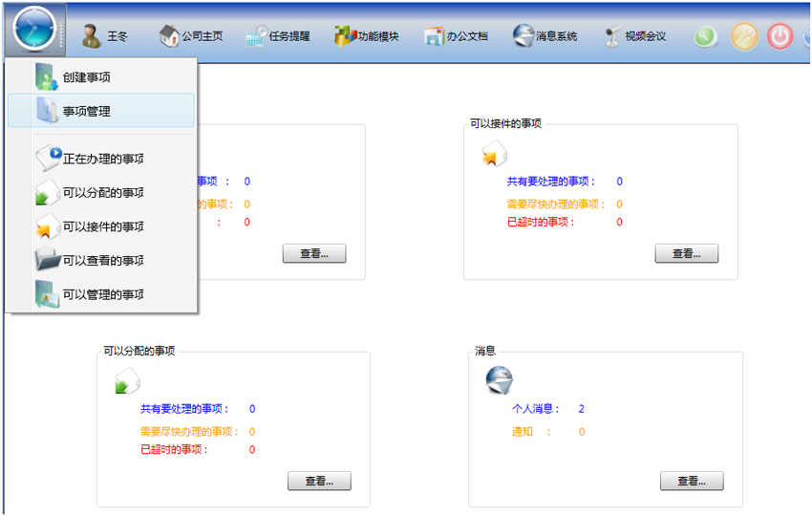Click the 事项管理 document icon
Screen dimensions: 812x516
(x=48, y=110)
